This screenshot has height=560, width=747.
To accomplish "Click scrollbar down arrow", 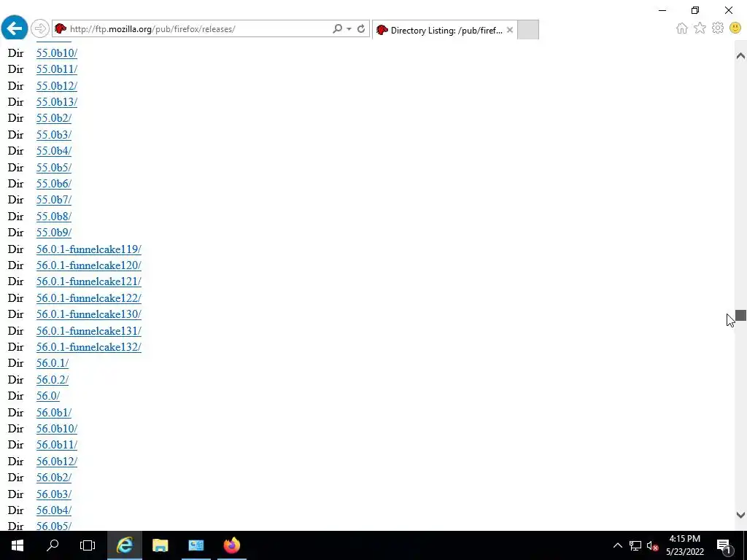I will click(x=740, y=515).
